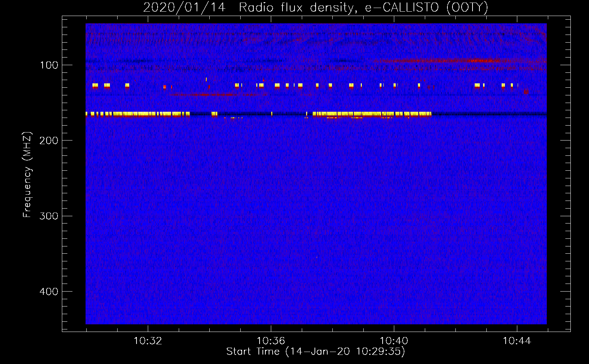
Task: Click the '10:44' time tick label
Action: tap(517, 341)
